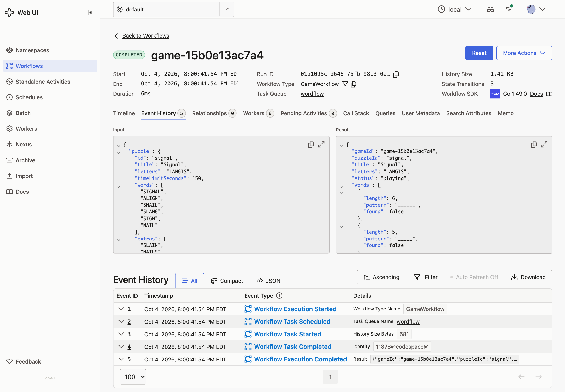
Task: Follow the Back to Workflows link
Action: coord(146,36)
